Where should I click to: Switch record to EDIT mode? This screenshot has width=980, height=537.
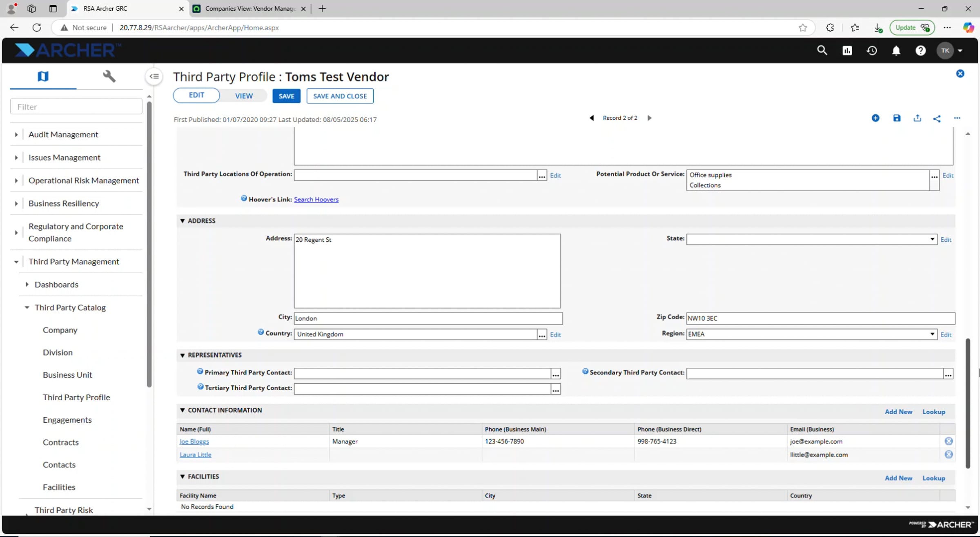[196, 95]
